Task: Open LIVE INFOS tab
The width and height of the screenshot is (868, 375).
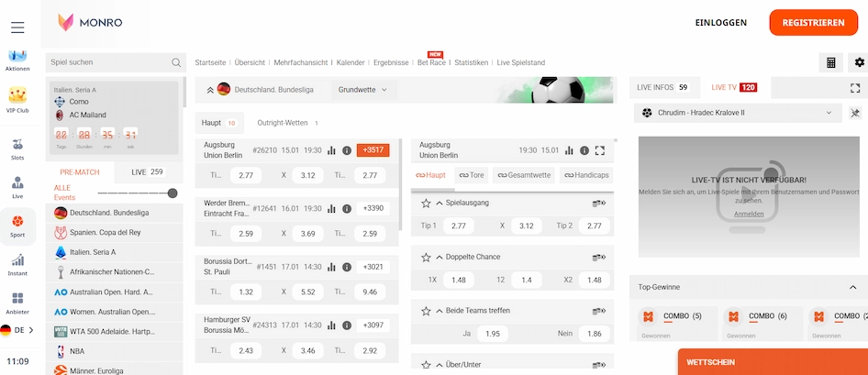Action: click(662, 87)
